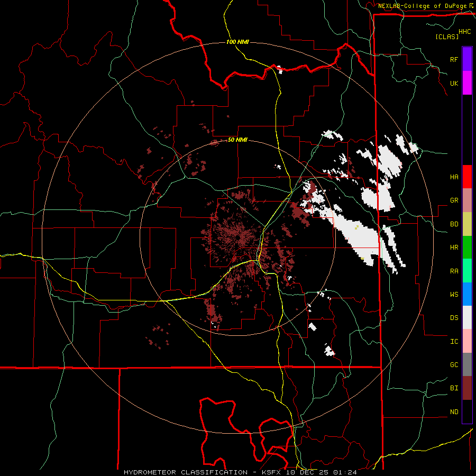The height and width of the screenshot is (476, 476).
Task: Click the 01:24 timestamp
Action: tap(345, 472)
